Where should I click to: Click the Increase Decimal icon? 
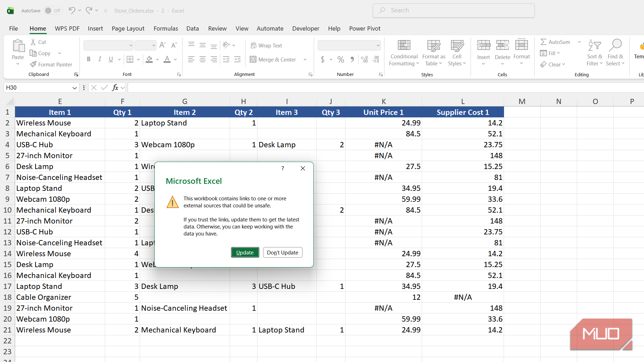coord(364,59)
